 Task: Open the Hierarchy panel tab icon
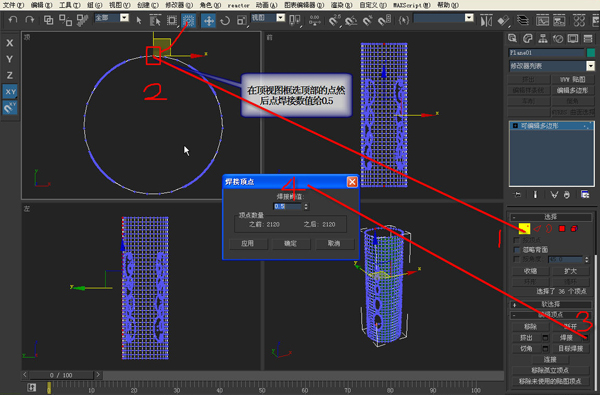tap(543, 38)
